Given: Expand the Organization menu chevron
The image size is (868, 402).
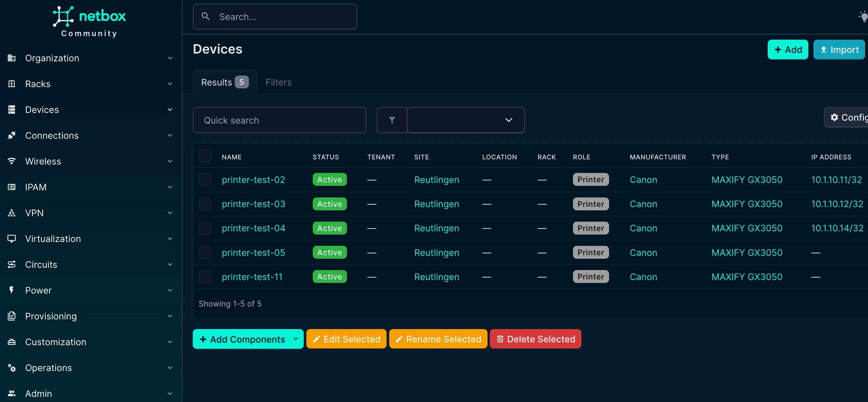Looking at the screenshot, I should [170, 58].
